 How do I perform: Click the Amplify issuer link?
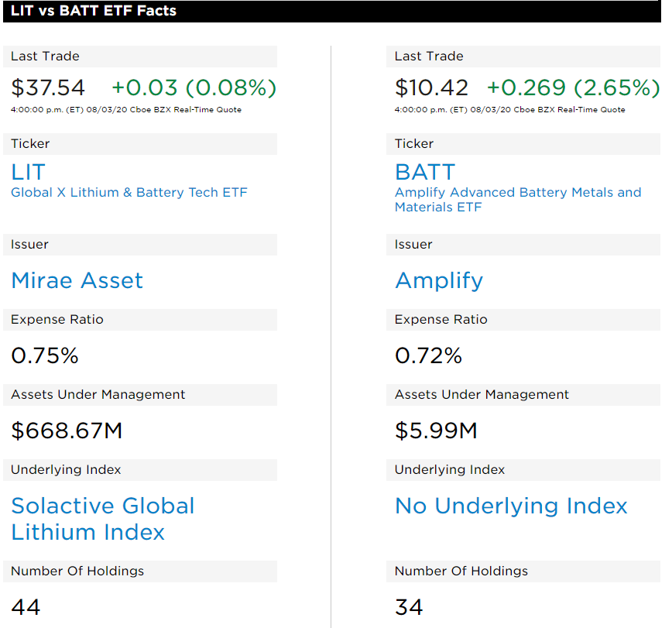point(439,282)
